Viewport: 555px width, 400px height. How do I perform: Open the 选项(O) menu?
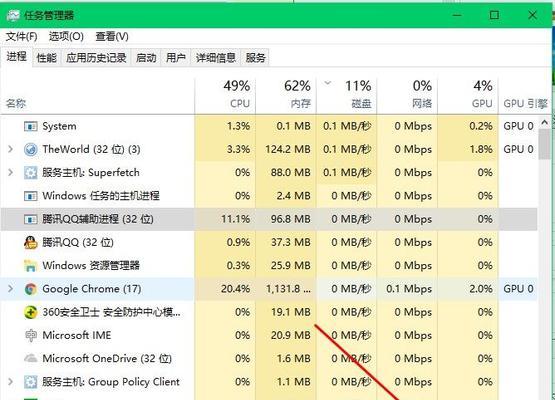[x=66, y=36]
